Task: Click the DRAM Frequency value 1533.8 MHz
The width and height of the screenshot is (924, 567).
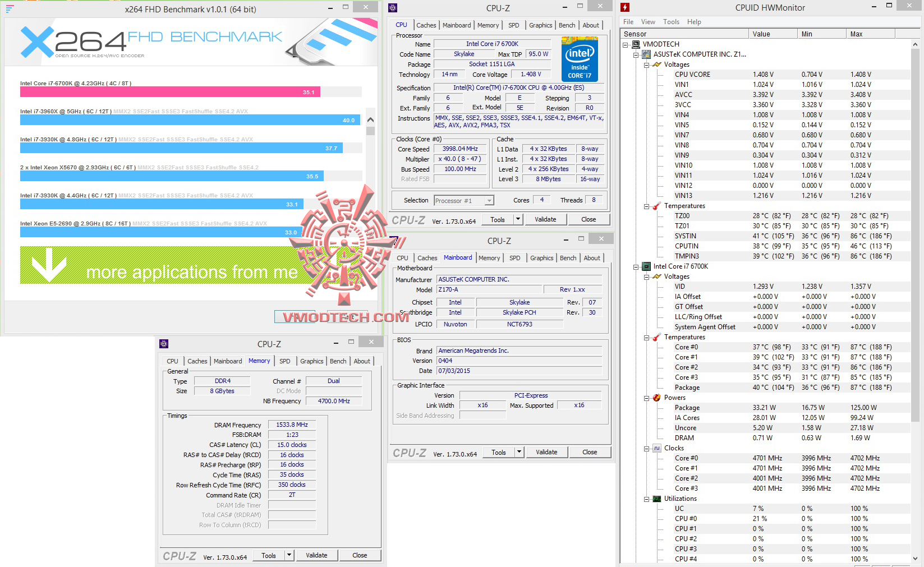Action: pyautogui.click(x=292, y=425)
